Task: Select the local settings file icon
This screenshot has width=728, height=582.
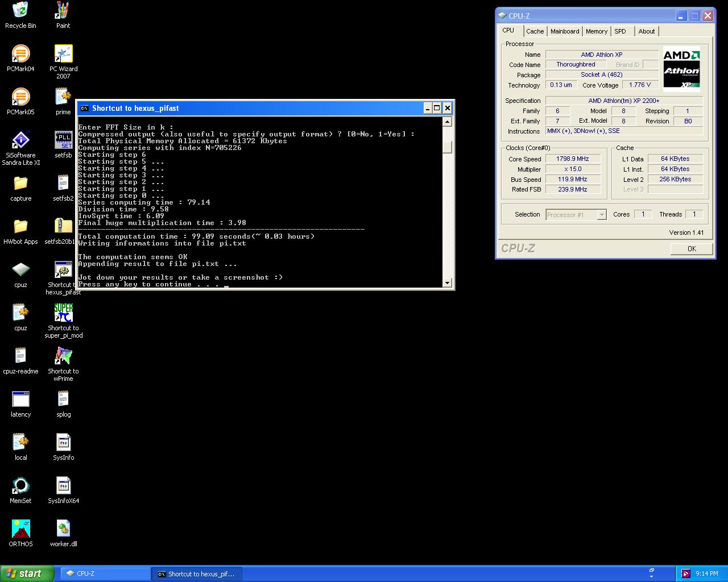Action: (20, 443)
